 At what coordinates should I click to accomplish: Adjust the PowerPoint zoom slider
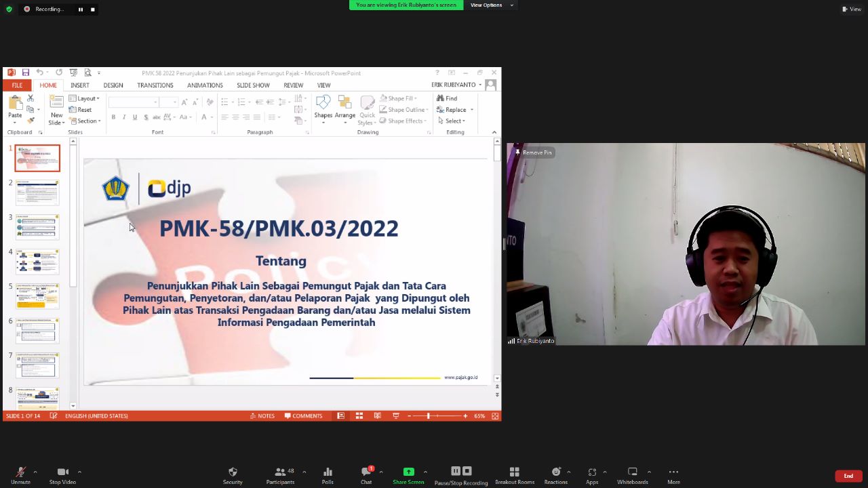click(x=429, y=415)
